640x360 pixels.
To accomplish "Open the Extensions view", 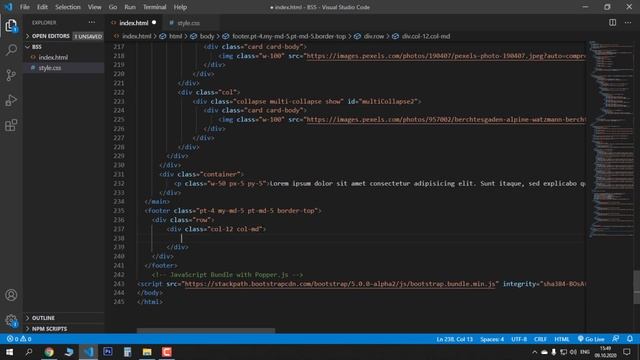I will click(11, 125).
